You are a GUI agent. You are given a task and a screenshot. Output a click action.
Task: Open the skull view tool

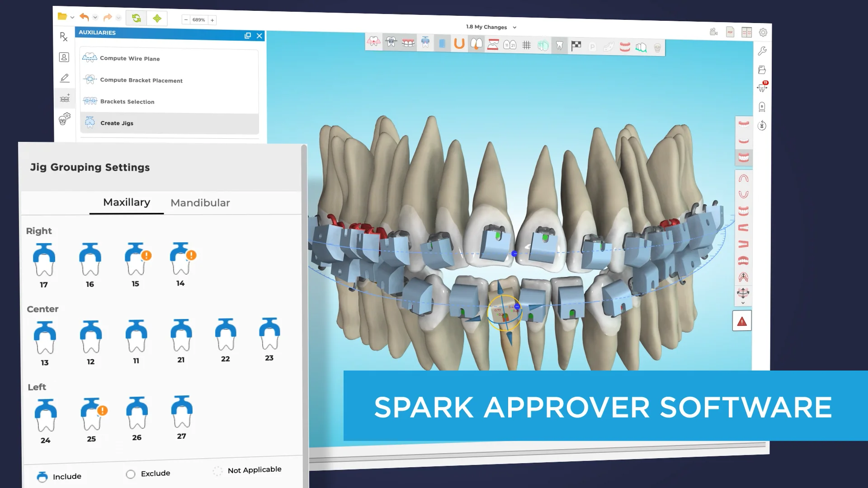657,47
